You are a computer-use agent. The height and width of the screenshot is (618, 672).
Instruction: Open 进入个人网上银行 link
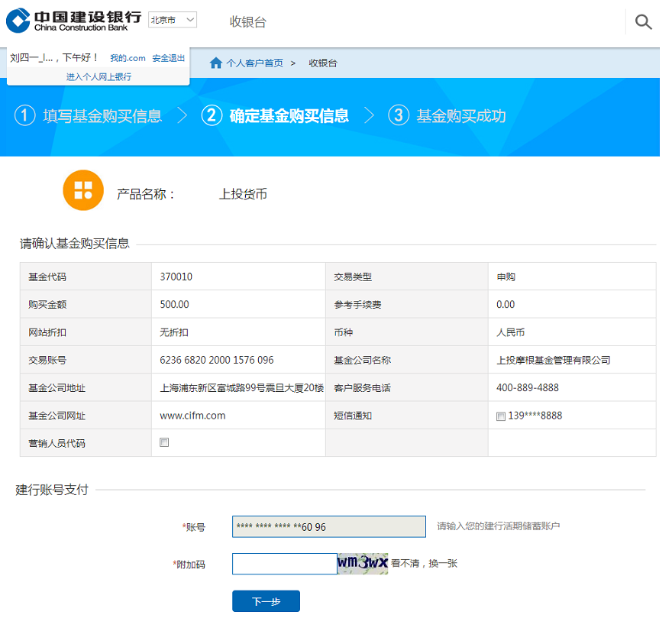click(x=99, y=76)
